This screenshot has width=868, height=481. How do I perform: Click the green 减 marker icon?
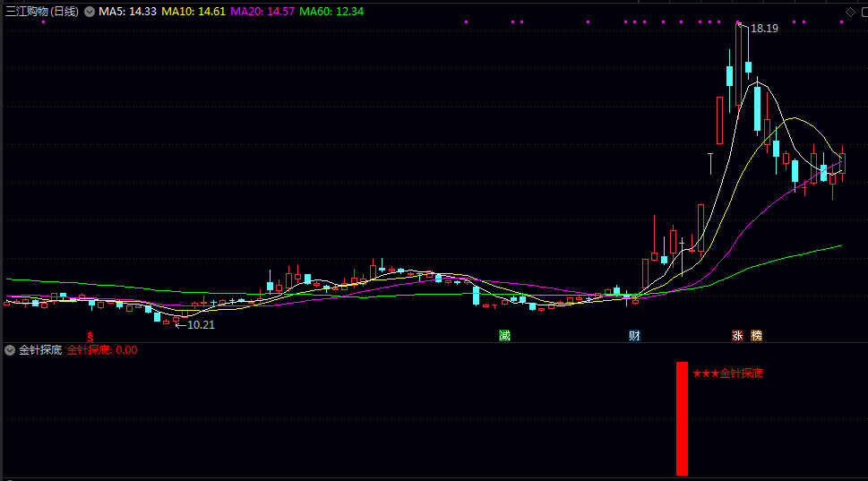(x=504, y=335)
